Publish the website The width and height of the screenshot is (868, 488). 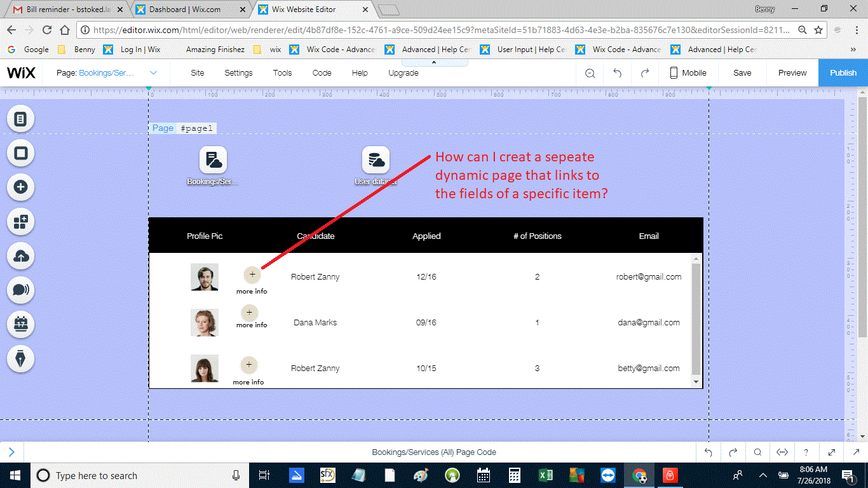[843, 72]
